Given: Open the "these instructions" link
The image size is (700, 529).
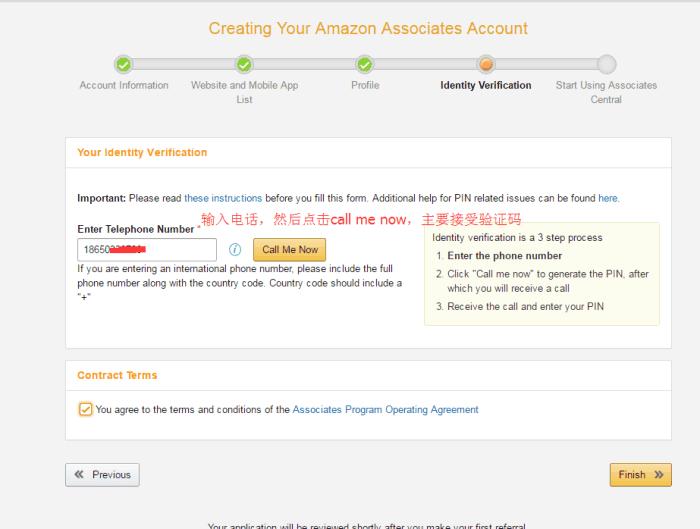Looking at the screenshot, I should [223, 198].
